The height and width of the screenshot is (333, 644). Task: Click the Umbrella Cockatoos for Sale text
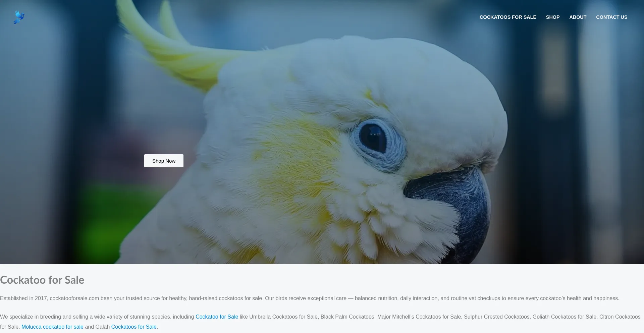click(283, 317)
